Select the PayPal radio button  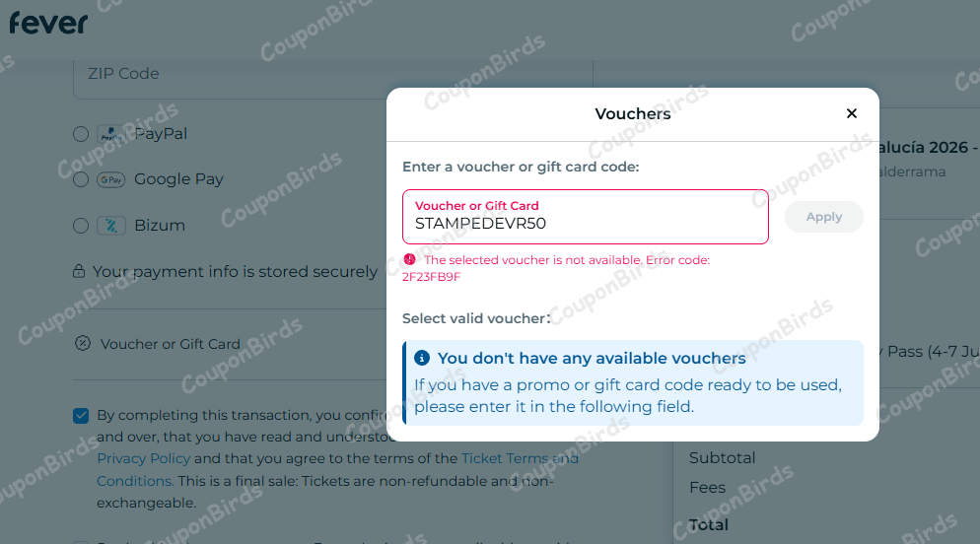coord(81,134)
